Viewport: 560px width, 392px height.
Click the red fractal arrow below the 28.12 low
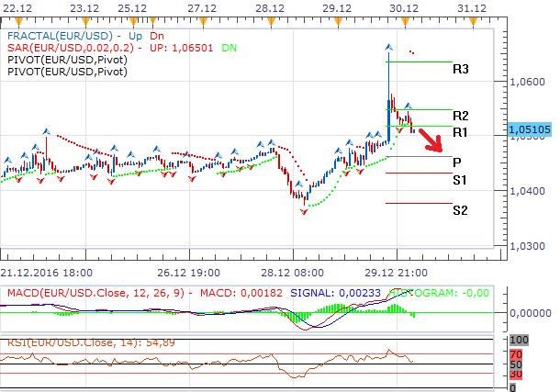(304, 212)
